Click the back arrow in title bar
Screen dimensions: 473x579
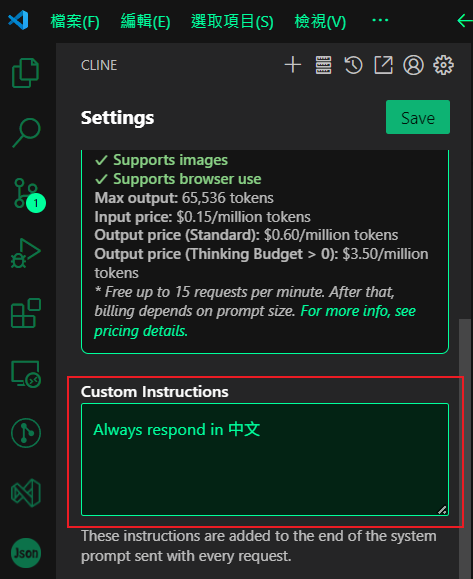(x=465, y=21)
